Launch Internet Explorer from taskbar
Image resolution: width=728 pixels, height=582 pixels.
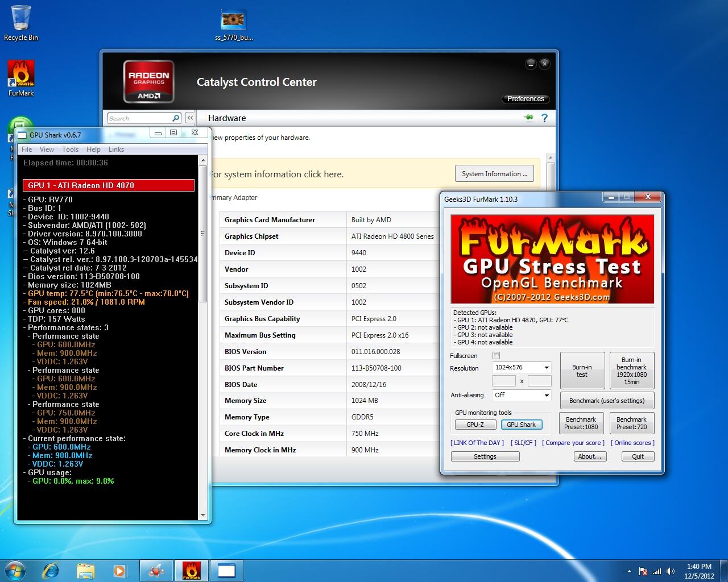coord(51,570)
